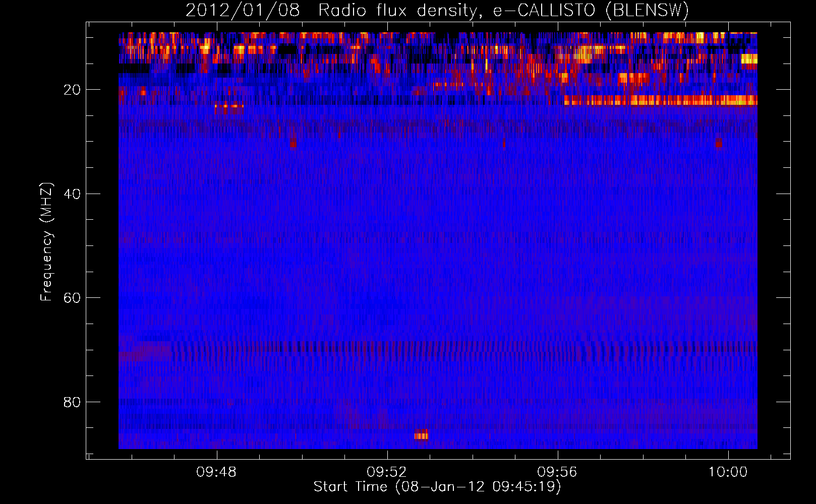Click the "09:56" time tick label
This screenshot has width=816, height=504.
557,472
